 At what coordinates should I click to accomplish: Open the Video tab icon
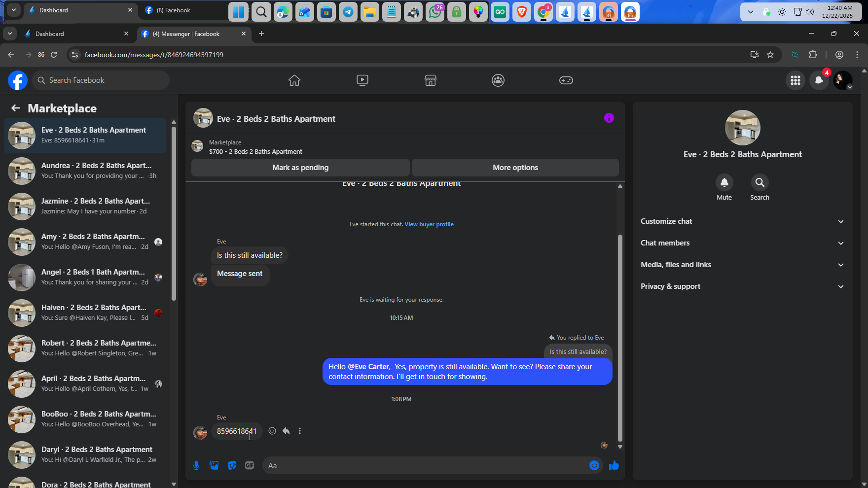pyautogui.click(x=362, y=80)
